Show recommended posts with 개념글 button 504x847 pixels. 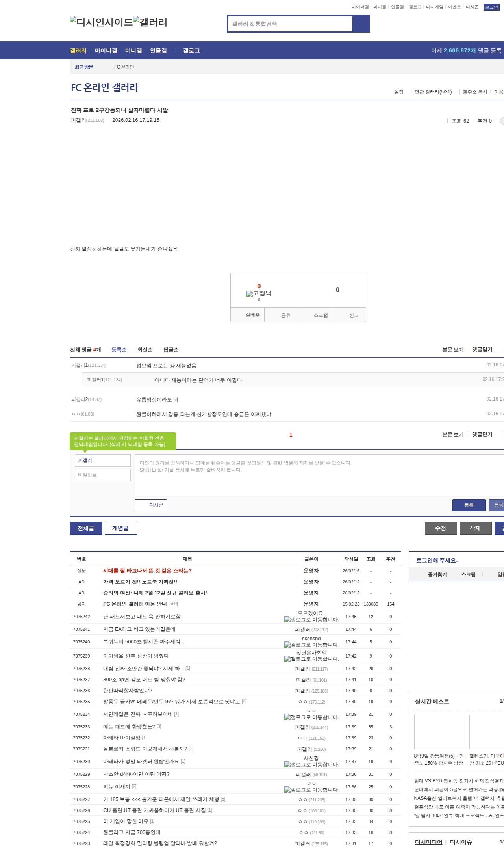click(121, 528)
